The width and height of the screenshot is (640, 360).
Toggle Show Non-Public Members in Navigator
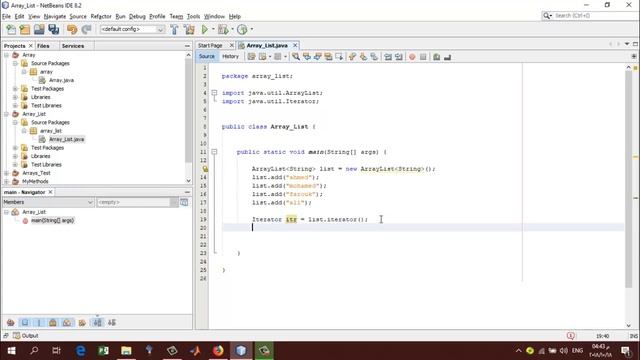click(53, 322)
